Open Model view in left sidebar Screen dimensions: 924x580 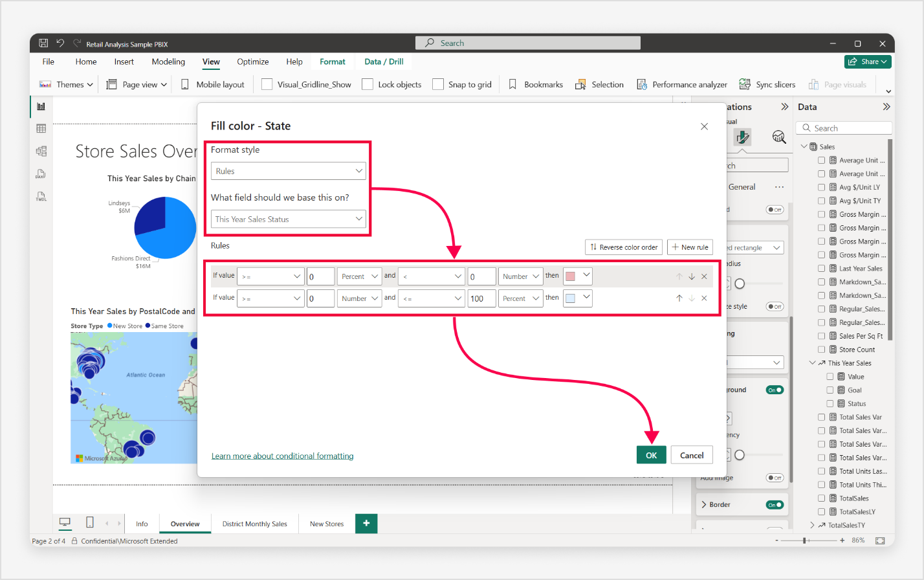(x=41, y=151)
